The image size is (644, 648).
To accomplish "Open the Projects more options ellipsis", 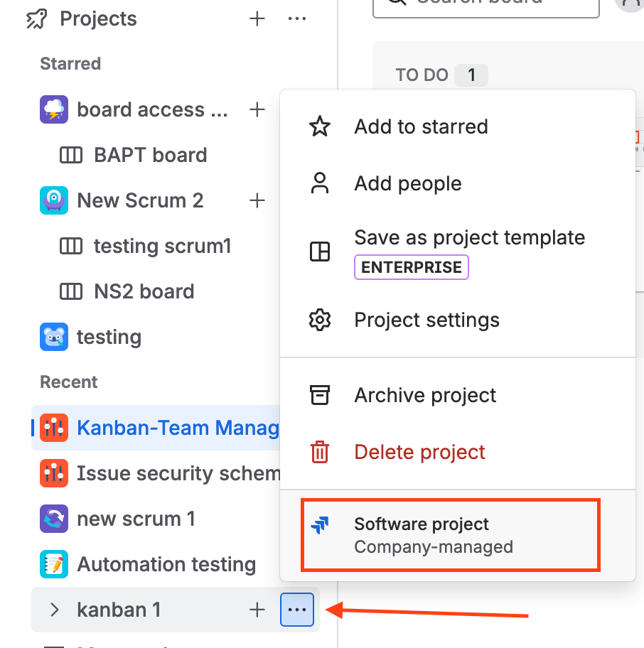I will coord(297,18).
